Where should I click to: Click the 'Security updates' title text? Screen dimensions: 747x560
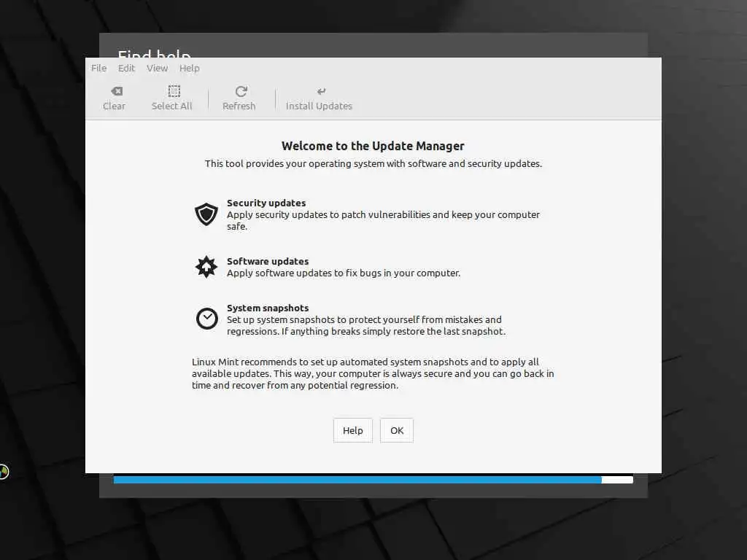tap(266, 203)
